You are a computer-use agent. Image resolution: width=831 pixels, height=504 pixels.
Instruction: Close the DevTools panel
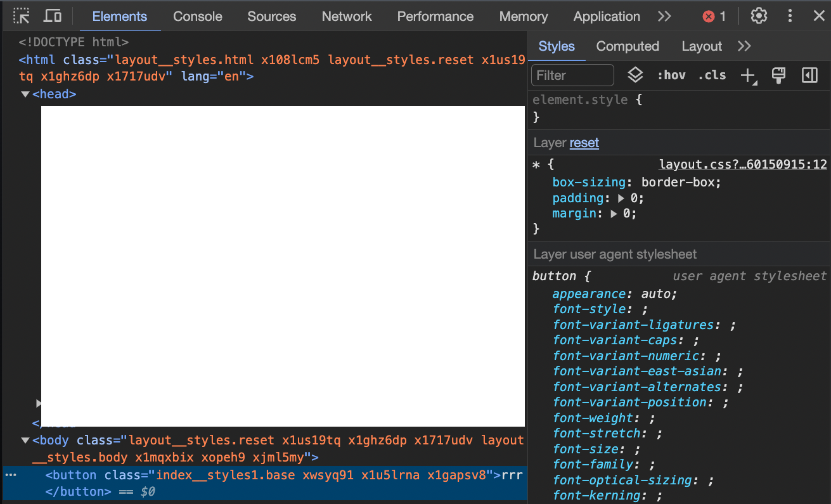pos(819,16)
